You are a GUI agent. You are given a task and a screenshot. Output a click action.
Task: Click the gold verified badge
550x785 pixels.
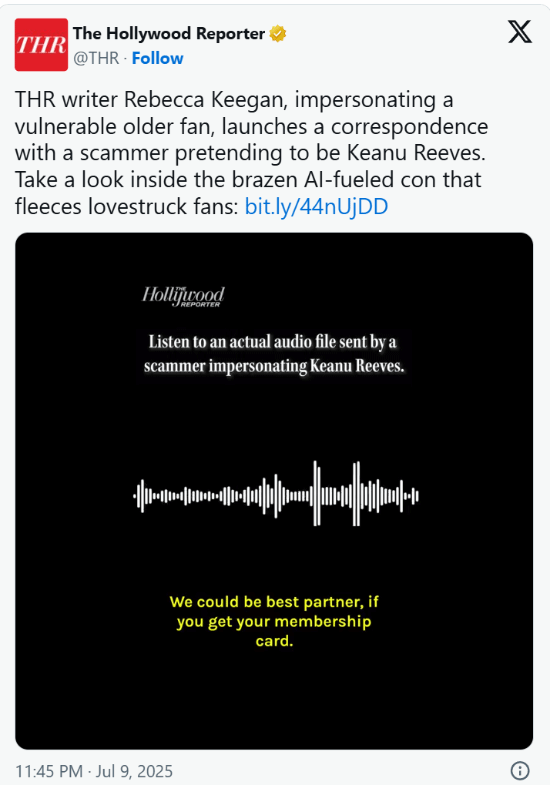pos(278,34)
